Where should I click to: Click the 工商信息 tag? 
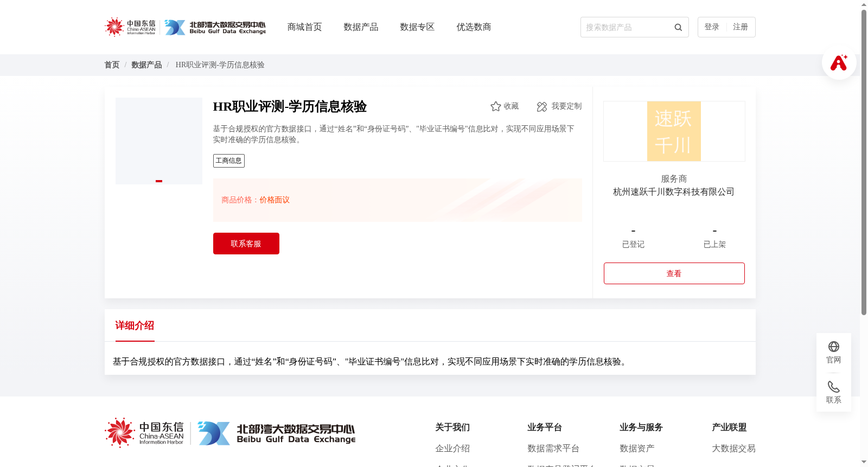tap(229, 161)
